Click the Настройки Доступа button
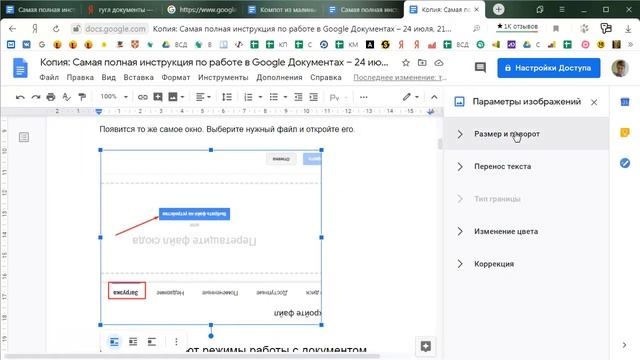640x360 pixels. click(549, 68)
